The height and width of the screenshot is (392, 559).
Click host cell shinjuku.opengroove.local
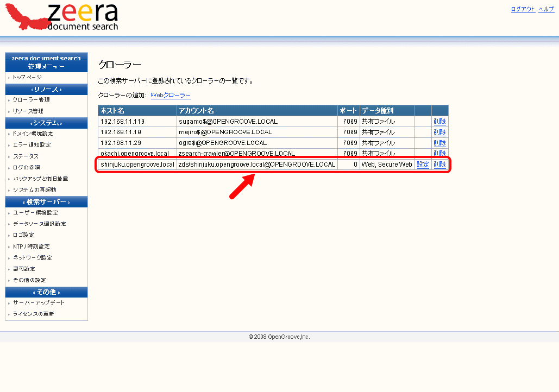click(137, 165)
